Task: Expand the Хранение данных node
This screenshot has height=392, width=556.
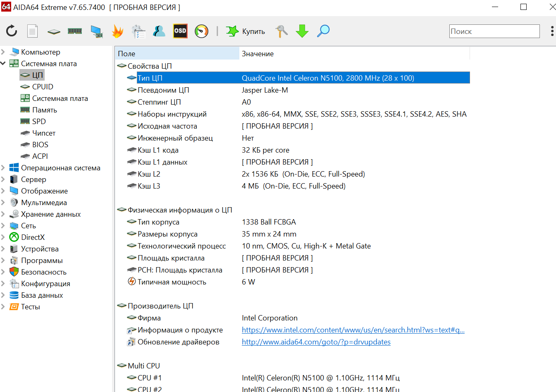Action: [x=3, y=214]
